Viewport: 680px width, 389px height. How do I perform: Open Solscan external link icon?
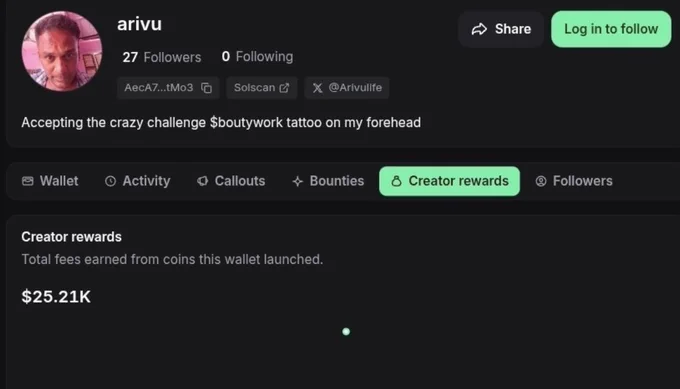click(284, 88)
